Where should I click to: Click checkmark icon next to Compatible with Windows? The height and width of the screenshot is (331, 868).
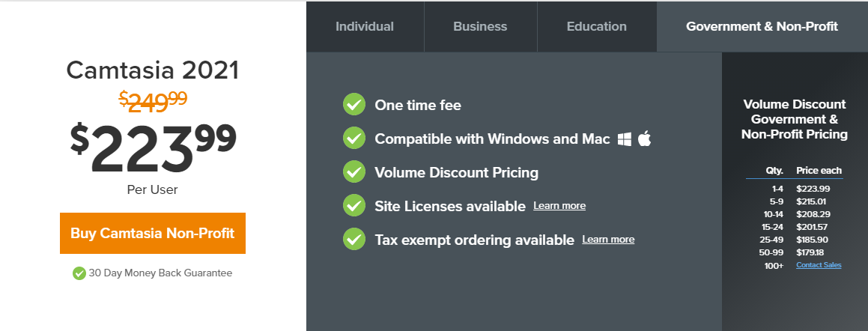[353, 139]
